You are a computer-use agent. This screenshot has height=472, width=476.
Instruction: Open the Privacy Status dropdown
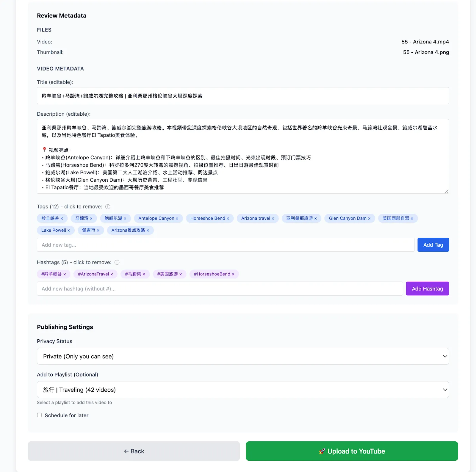[243, 356]
